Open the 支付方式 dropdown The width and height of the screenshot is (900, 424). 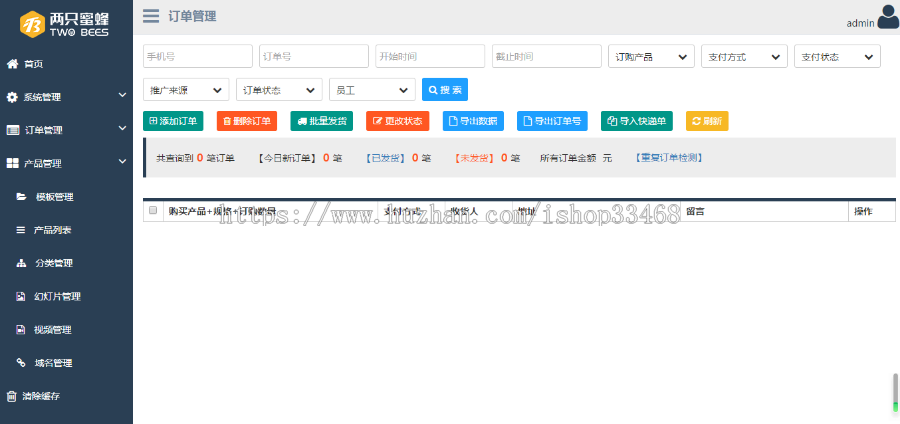744,57
